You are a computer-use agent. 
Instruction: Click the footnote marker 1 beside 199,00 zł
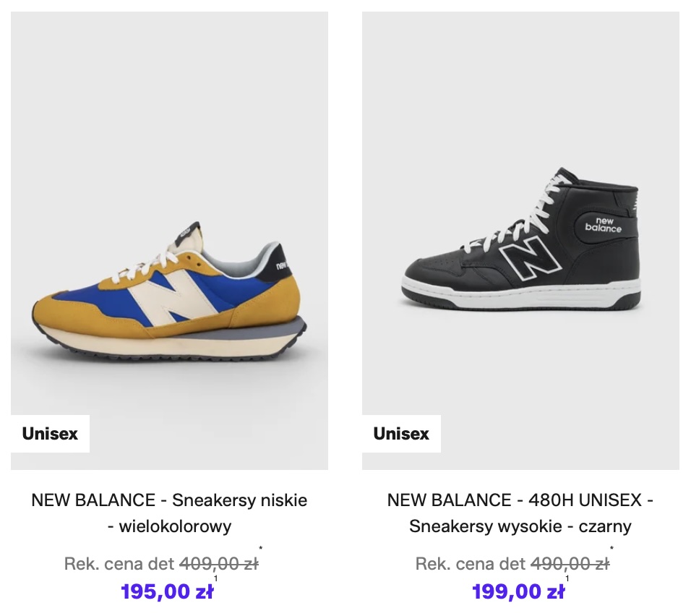point(567,578)
